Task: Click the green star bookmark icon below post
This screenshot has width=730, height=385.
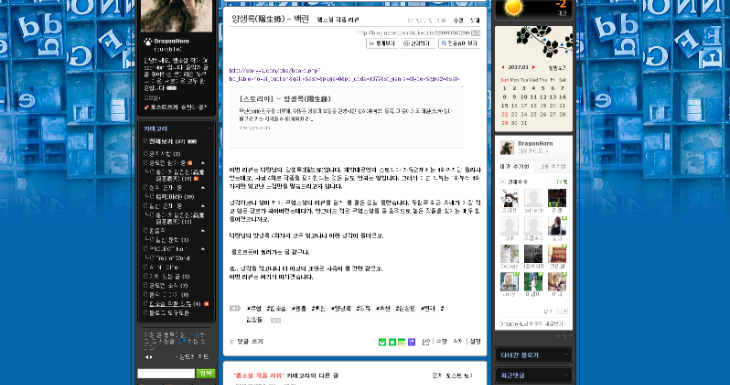Action: pos(392,342)
